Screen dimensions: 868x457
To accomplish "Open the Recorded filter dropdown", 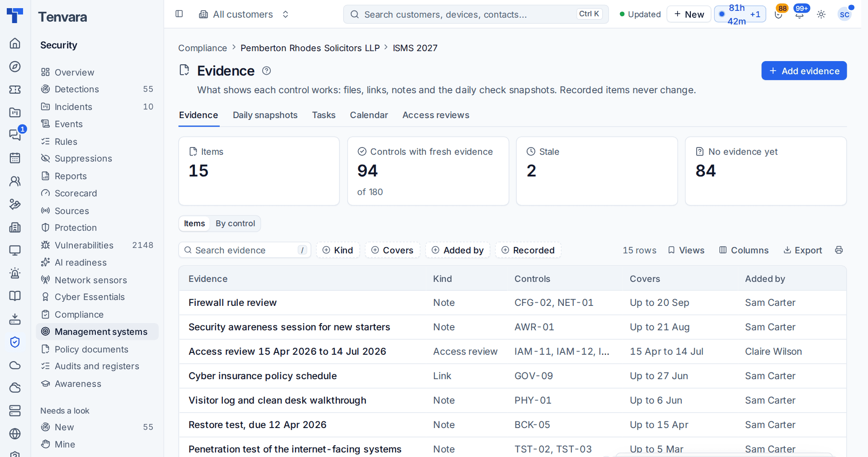I will pos(528,250).
